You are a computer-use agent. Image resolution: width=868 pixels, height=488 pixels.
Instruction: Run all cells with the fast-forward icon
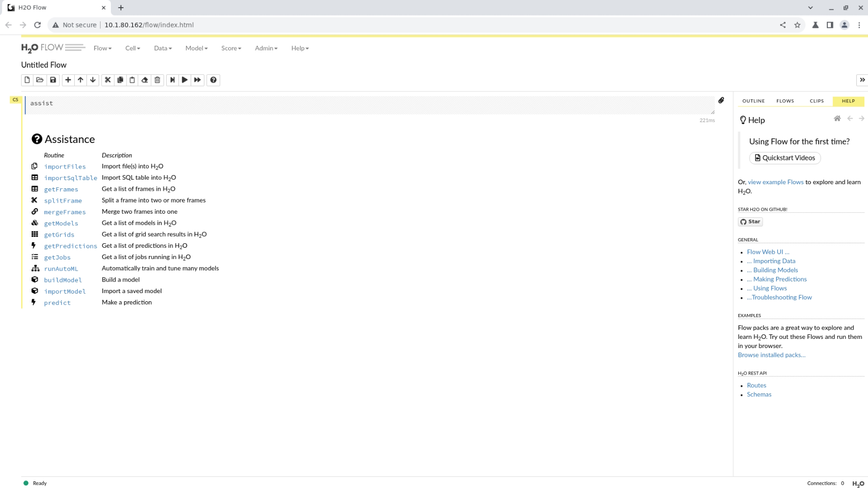point(197,80)
